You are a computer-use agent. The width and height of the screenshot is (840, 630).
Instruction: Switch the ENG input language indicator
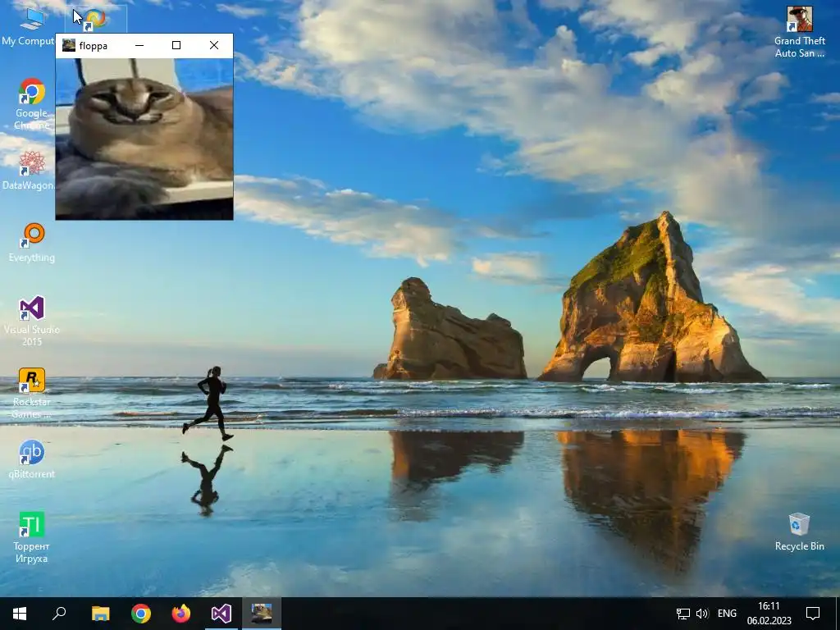(x=727, y=614)
